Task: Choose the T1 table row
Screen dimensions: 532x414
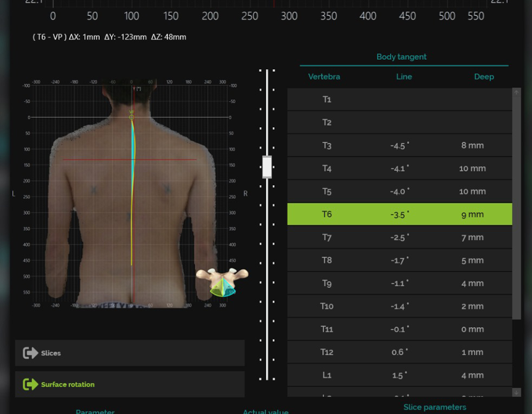Action: [399, 99]
